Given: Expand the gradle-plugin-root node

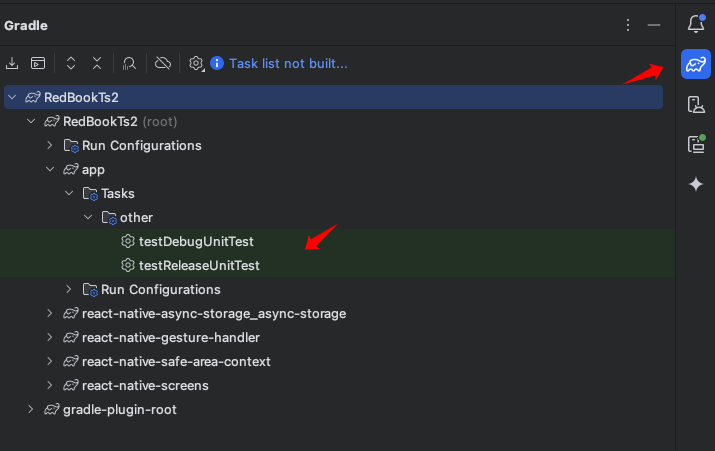Looking at the screenshot, I should [31, 409].
